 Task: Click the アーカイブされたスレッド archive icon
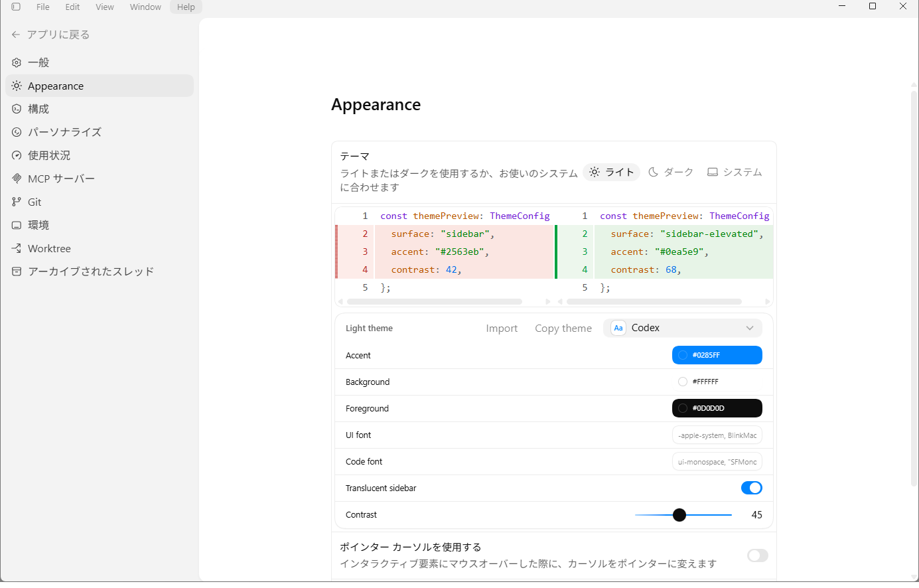[17, 271]
